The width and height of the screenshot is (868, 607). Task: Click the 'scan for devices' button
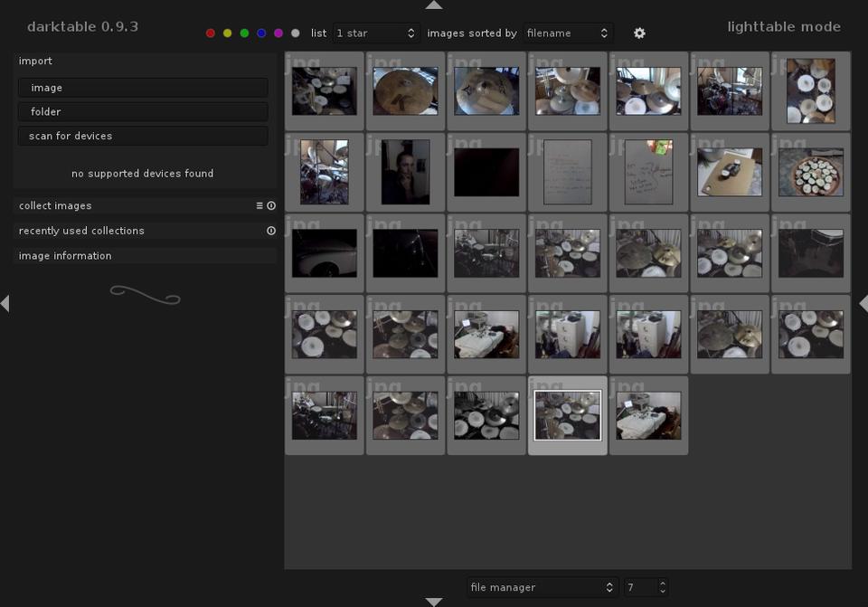pos(143,136)
